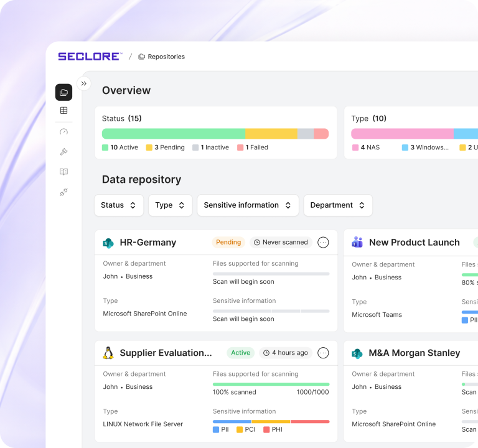Screen dimensions: 478x448
Task: Open the table grid view sidebar icon
Action: 63,111
